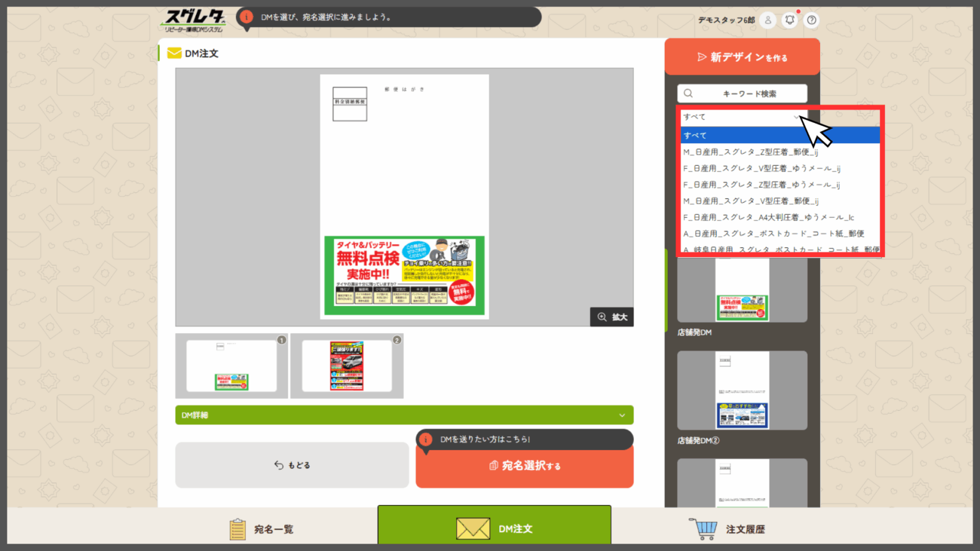Select M_日産用_スグレタ_Z型圧着_郵便 option

tap(751, 152)
